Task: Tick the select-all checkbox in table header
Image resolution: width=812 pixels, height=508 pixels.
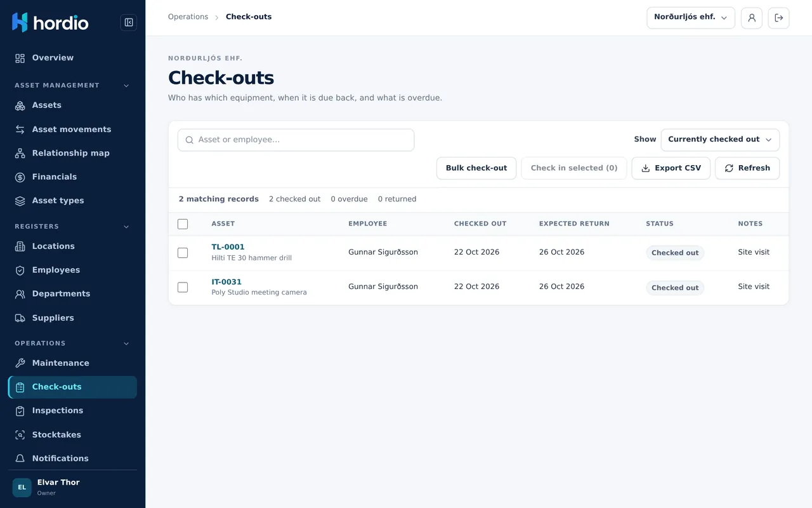Action: pyautogui.click(x=183, y=224)
